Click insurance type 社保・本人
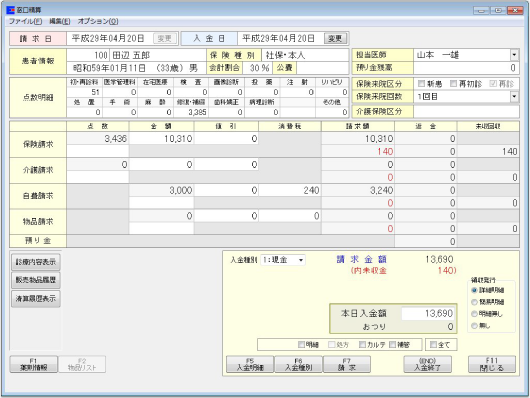Image resolution: width=530 pixels, height=398 pixels. click(286, 55)
